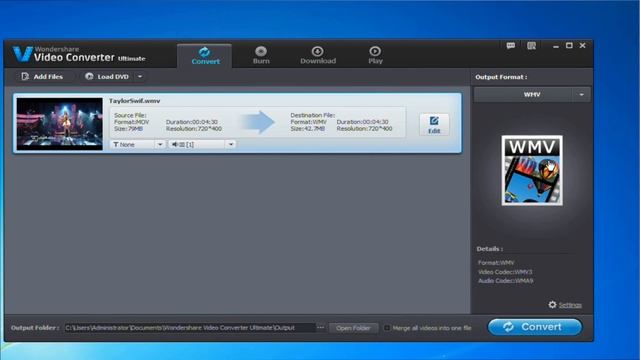Click the TaylorSwift video thumbnail

tap(60, 124)
